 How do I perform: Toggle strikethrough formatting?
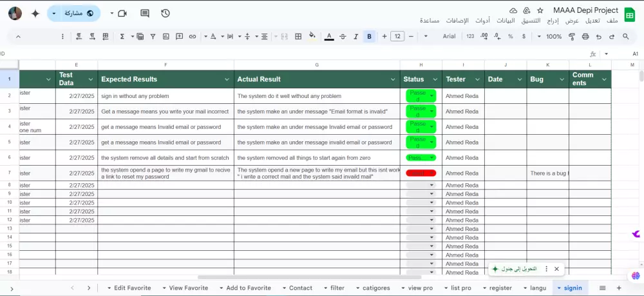click(x=343, y=36)
